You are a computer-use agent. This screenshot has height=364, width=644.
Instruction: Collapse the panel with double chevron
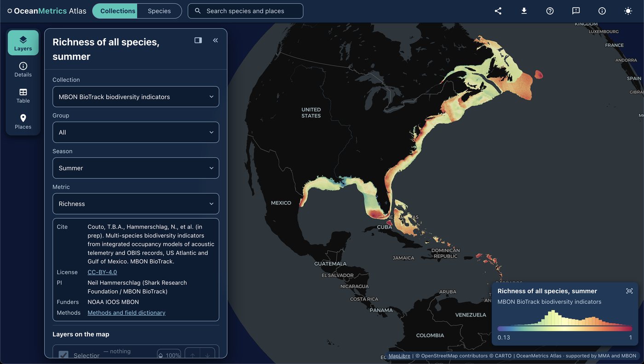click(215, 40)
